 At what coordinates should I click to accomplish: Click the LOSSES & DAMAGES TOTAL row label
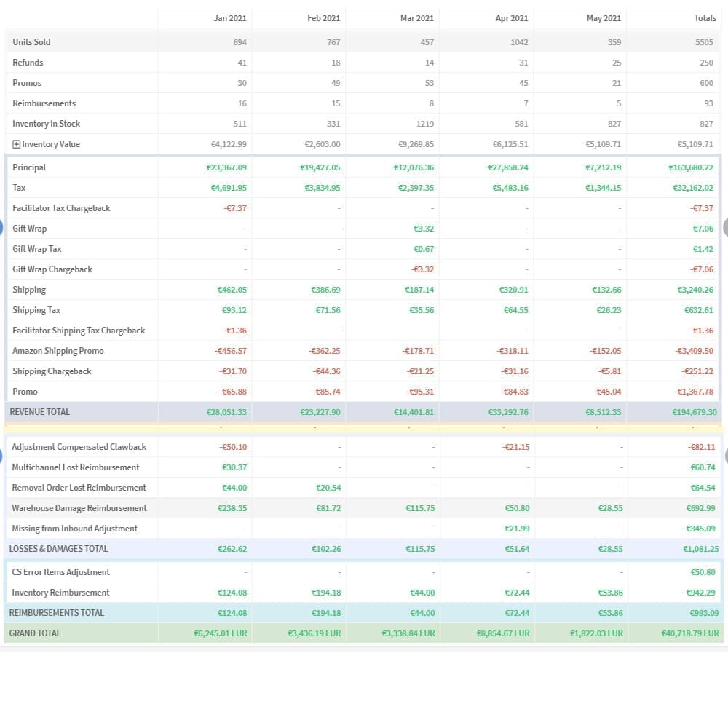tap(58, 549)
